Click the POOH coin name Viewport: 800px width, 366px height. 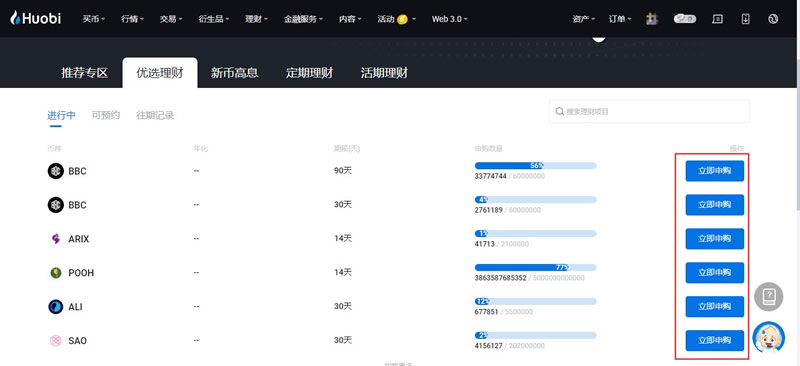coord(81,273)
